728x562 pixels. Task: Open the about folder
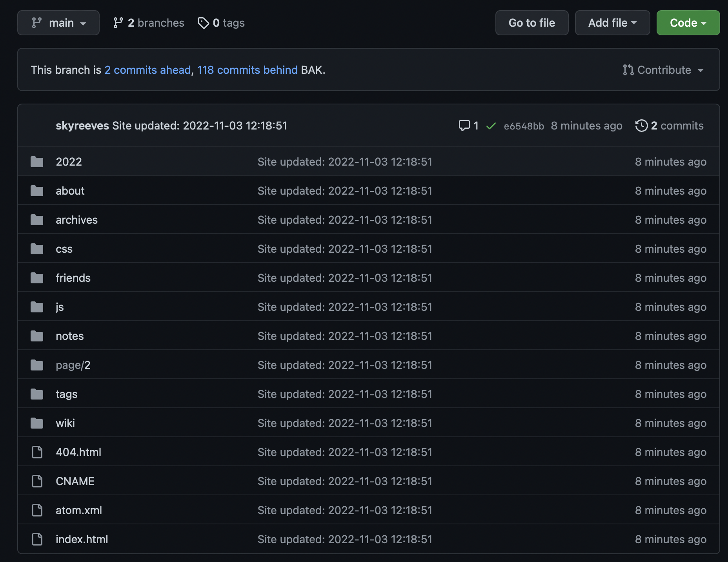(x=70, y=191)
